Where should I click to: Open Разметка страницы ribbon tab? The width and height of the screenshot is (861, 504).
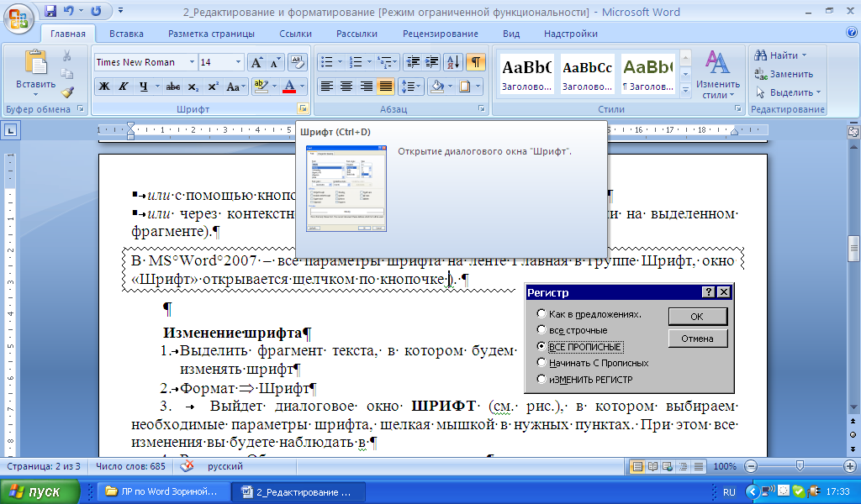click(211, 34)
